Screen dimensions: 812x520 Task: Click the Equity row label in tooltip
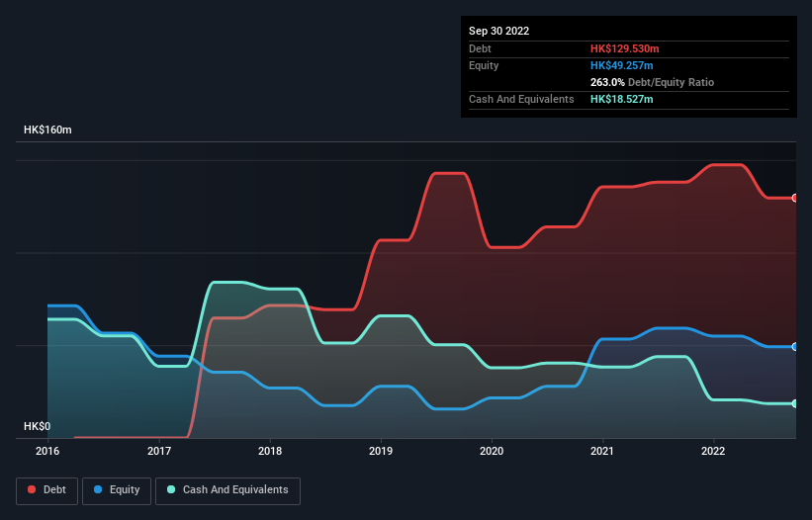click(x=484, y=65)
